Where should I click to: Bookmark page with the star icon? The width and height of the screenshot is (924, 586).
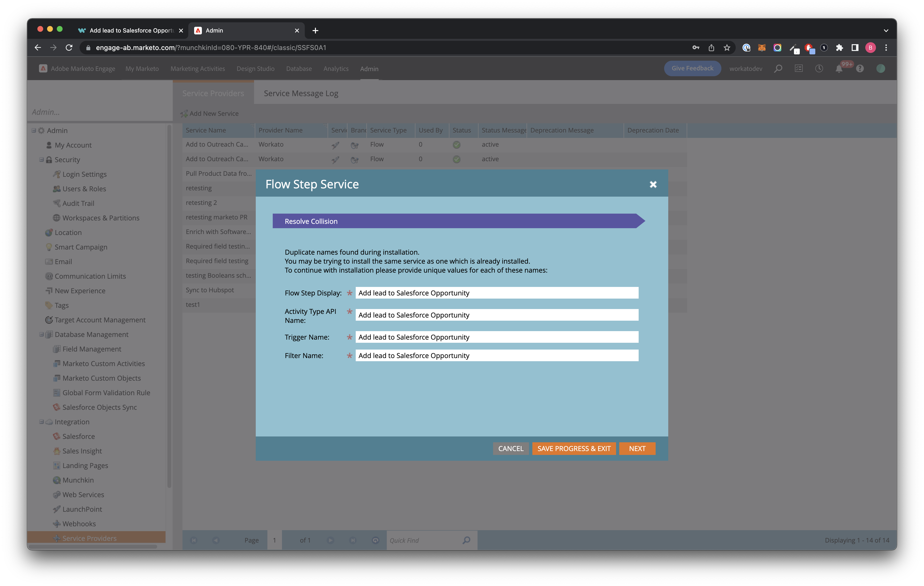[x=727, y=48]
